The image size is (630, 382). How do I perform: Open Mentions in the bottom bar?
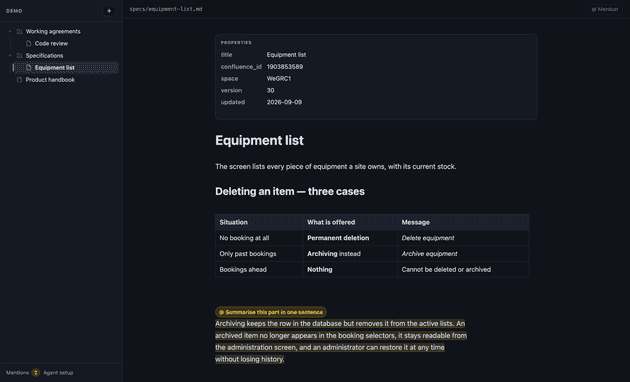[17, 373]
